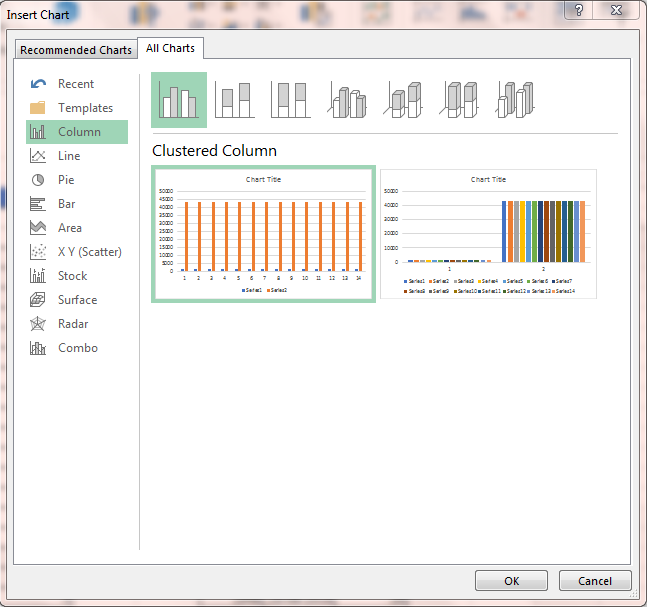Screen dimensions: 647x607
Task: Click the Radar chart category icon
Action: click(38, 324)
